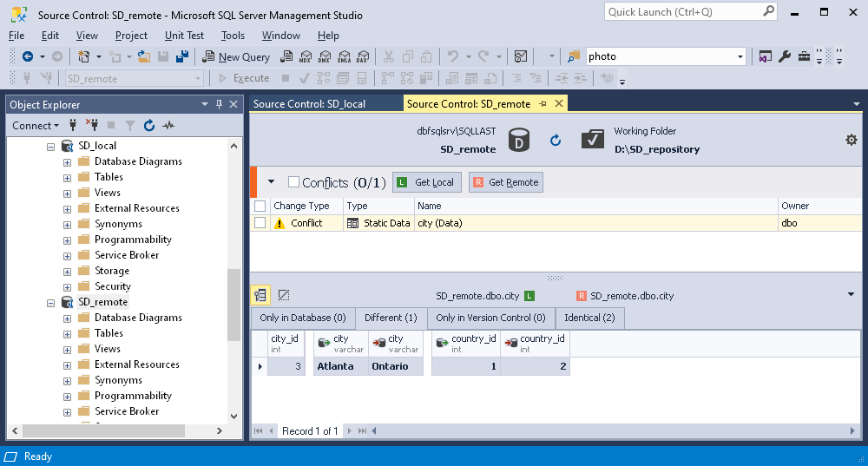Click the Get Local button
The height and width of the screenshot is (466, 868).
pyautogui.click(x=427, y=182)
